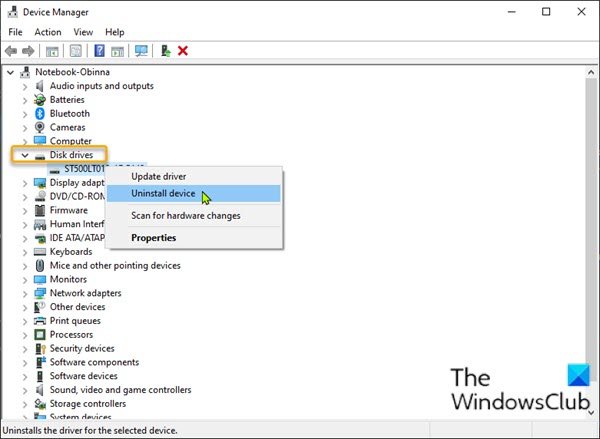Choose Scan for hardware changes in context menu
This screenshot has width=600, height=439.
193,215
